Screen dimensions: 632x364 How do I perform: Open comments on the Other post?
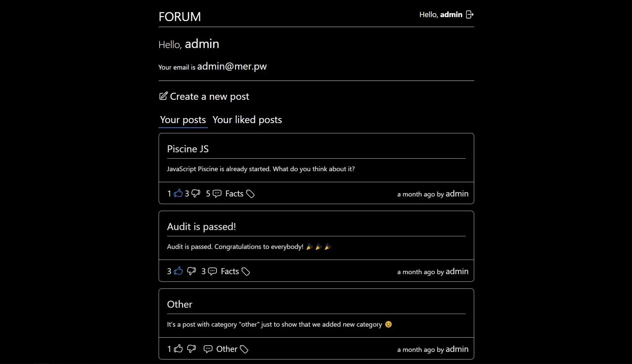(208, 349)
